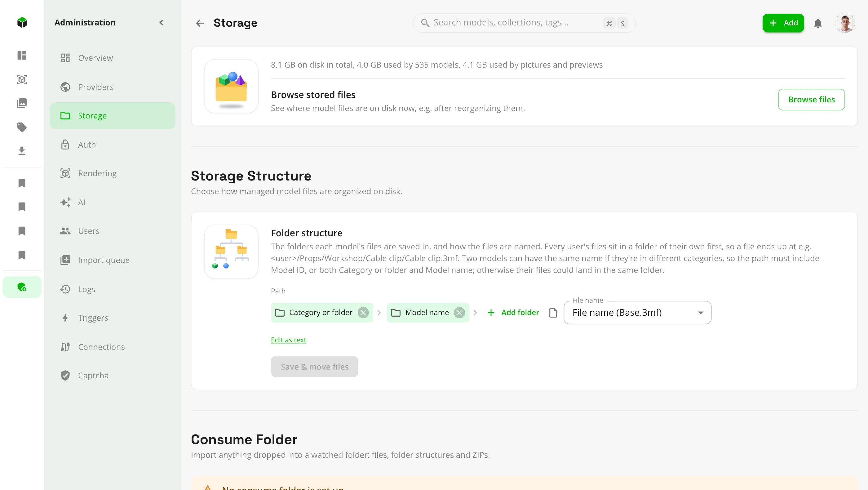Open Connections page

click(x=113, y=347)
